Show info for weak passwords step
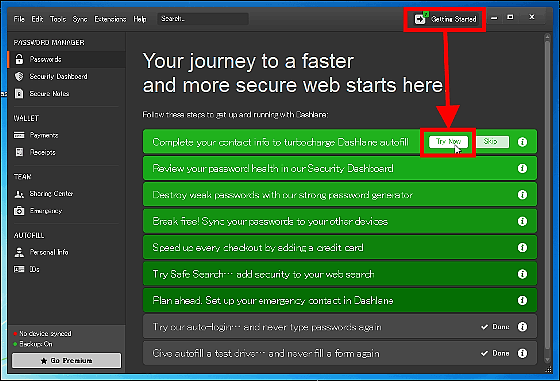The width and height of the screenshot is (560, 381). pyautogui.click(x=522, y=195)
